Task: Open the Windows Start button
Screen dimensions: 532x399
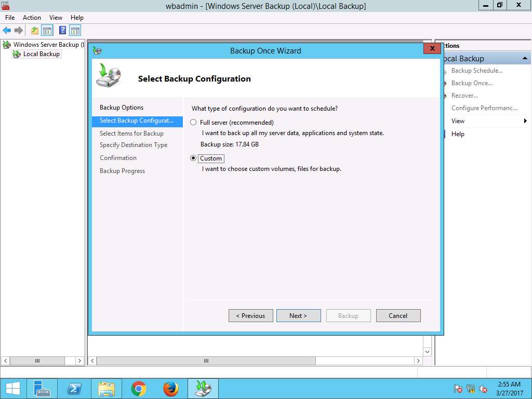Action: [x=12, y=389]
